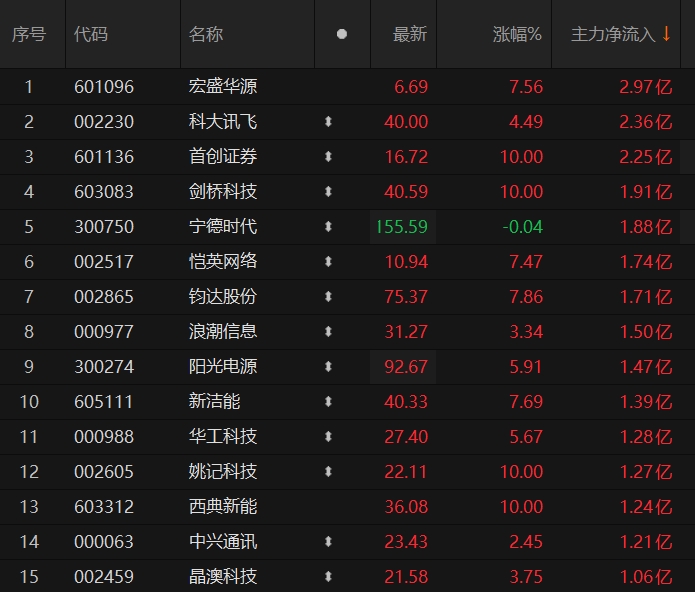Viewport: 695px width, 592px height.
Task: Click the marker icon next to 晶澳科技
Action: 328,577
